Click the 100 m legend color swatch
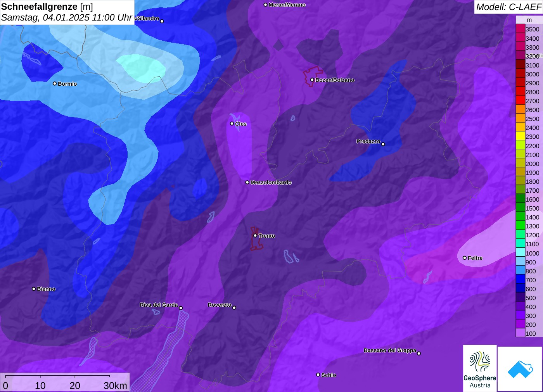The height and width of the screenshot is (392, 543). 521,333
